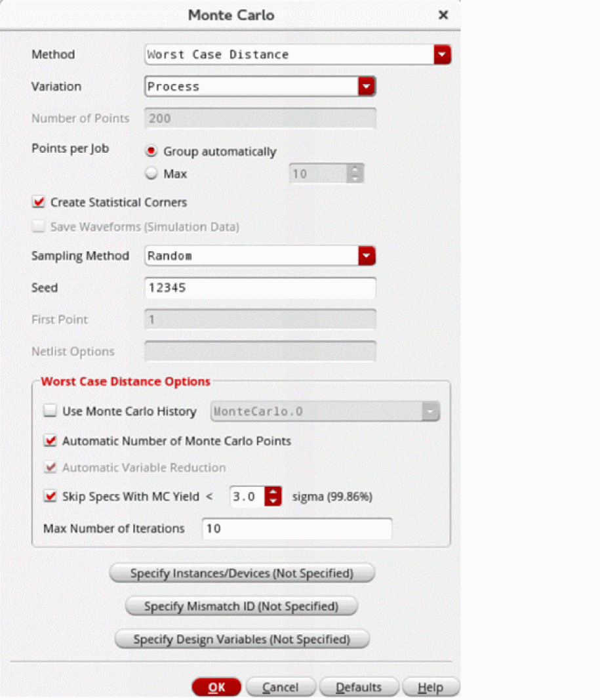This screenshot has width=600, height=700.
Task: Decrease sigma value with down arrow
Action: coord(273,501)
